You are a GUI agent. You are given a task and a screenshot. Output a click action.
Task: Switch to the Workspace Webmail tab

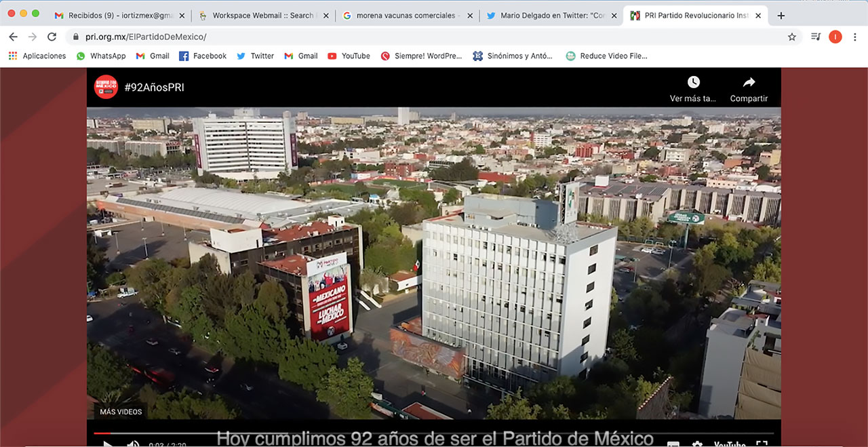[x=262, y=16]
